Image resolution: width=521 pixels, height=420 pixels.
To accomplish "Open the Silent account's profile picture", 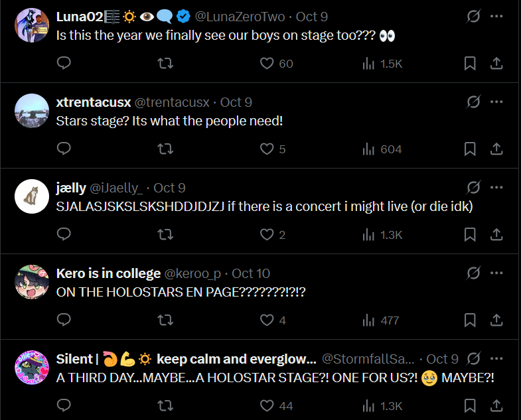I will click(31, 368).
